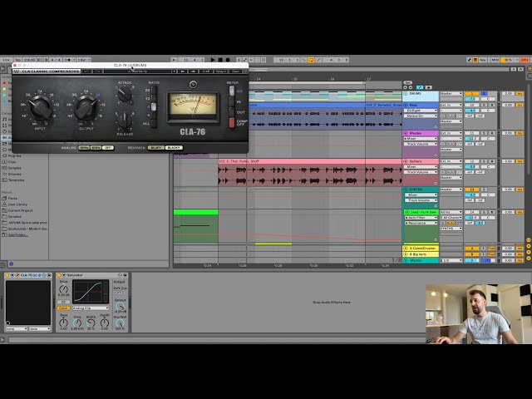Click the Tap tempo button
This screenshot has width=532, height=399.
click(x=17, y=60)
